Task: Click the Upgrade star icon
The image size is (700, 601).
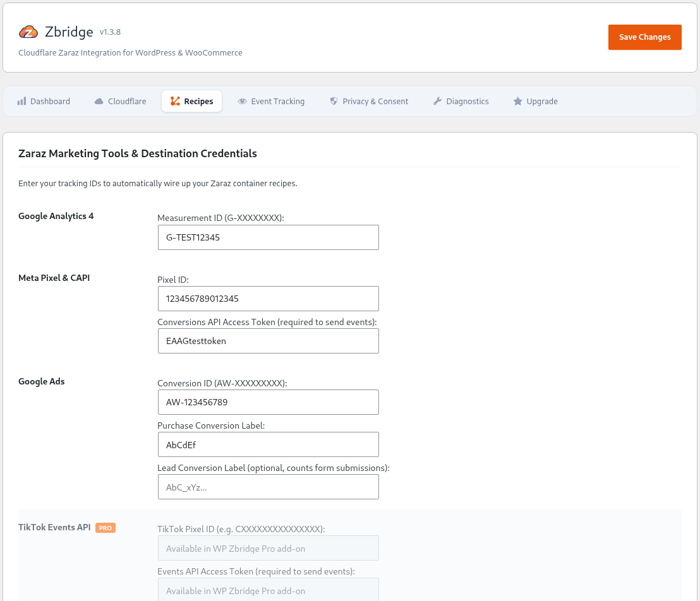Action: coord(517,101)
